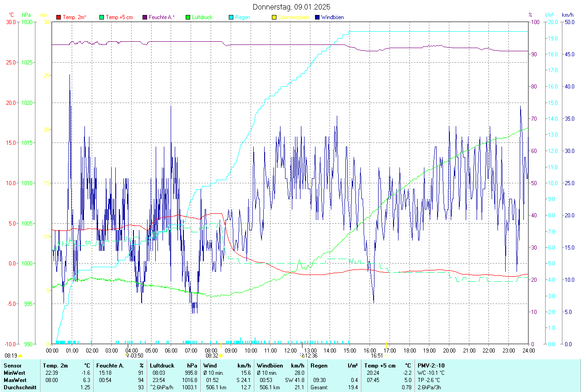Click the green Luftdruck legend swatch
Viewport: 581px width, 392px height.
[188, 17]
